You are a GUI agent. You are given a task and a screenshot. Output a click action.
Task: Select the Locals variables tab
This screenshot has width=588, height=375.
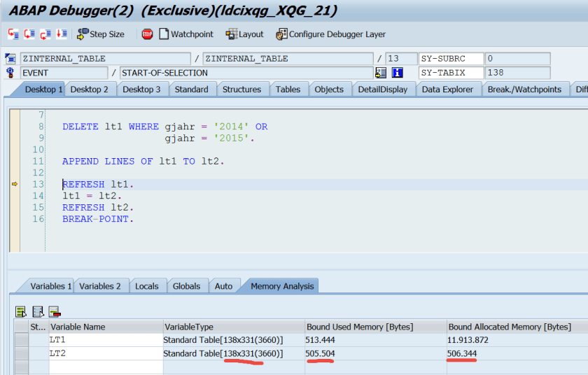[146, 285]
